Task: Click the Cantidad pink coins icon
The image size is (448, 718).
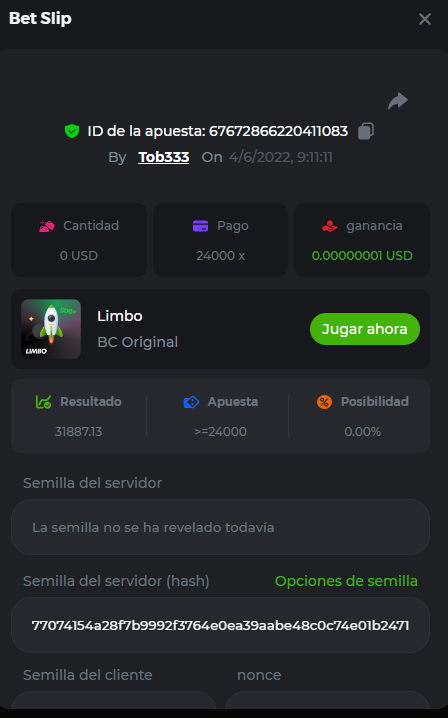Action: point(47,226)
